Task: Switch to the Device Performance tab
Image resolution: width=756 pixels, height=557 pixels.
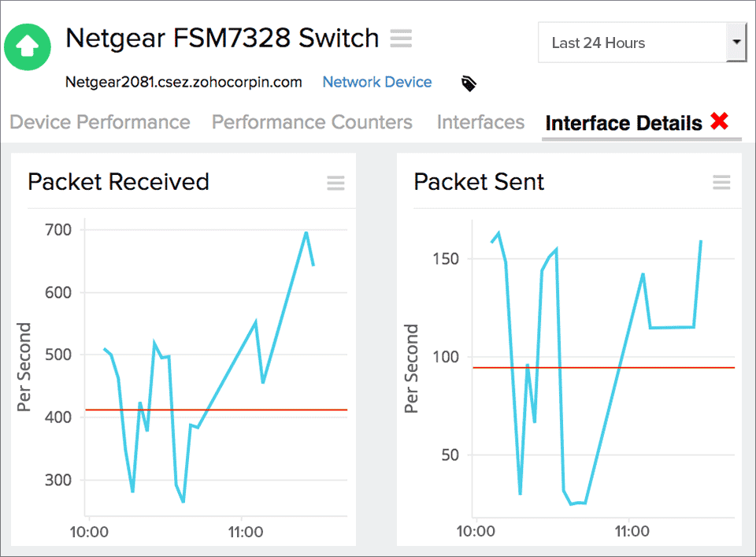Action: click(99, 122)
